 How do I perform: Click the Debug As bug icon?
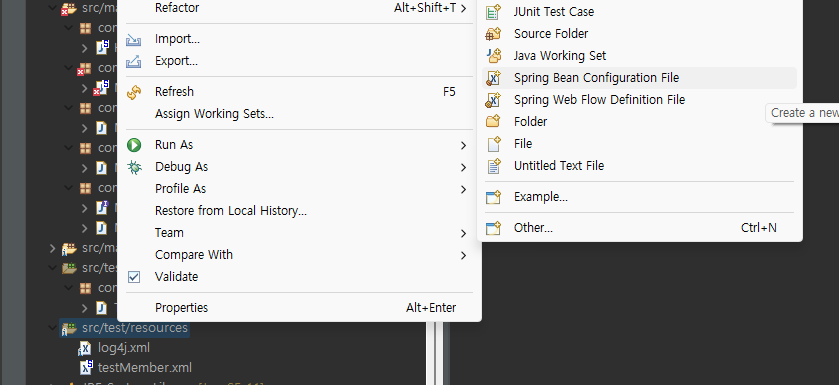click(x=134, y=167)
